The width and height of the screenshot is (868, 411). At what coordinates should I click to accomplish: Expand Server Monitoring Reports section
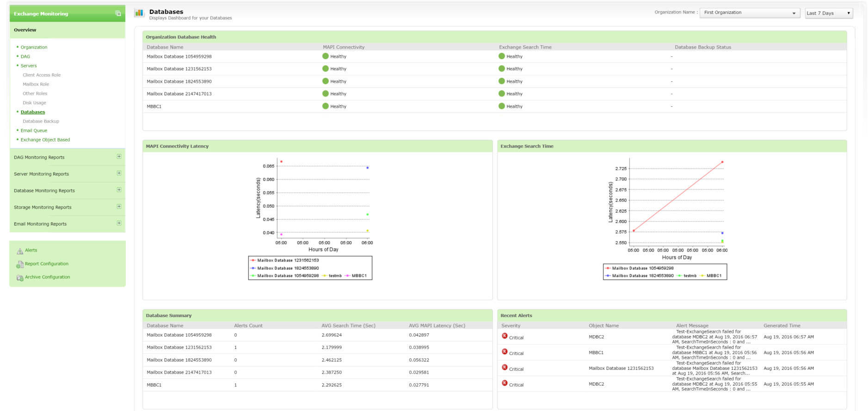click(119, 173)
